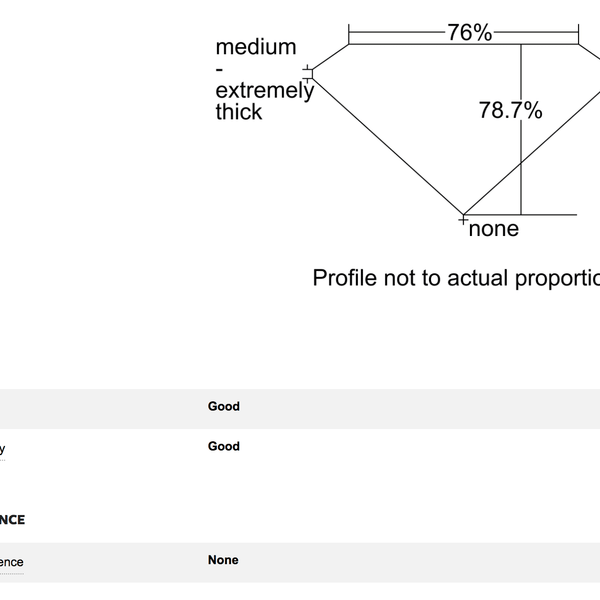600x600 pixels.
Task: Click the left pavilion line of the diamond
Action: click(x=388, y=146)
